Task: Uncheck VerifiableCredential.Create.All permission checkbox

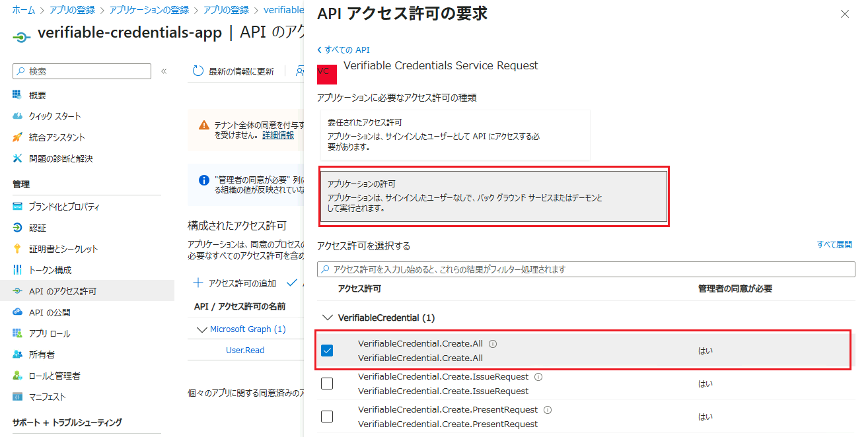Action: coord(327,351)
